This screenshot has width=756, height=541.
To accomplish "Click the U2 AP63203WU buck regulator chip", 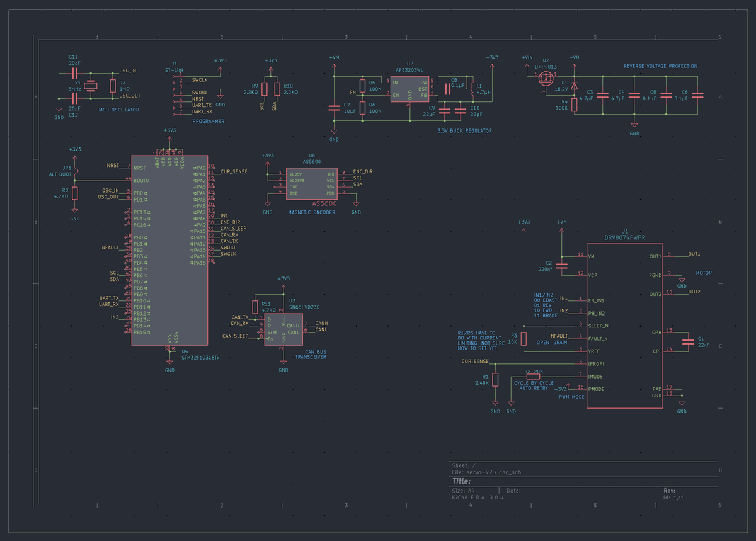I will point(409,89).
